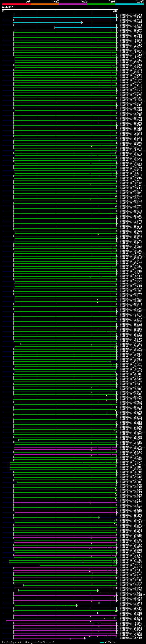Click the orange ~40% legend segment
146x644 pixels.
pos(44,4)
